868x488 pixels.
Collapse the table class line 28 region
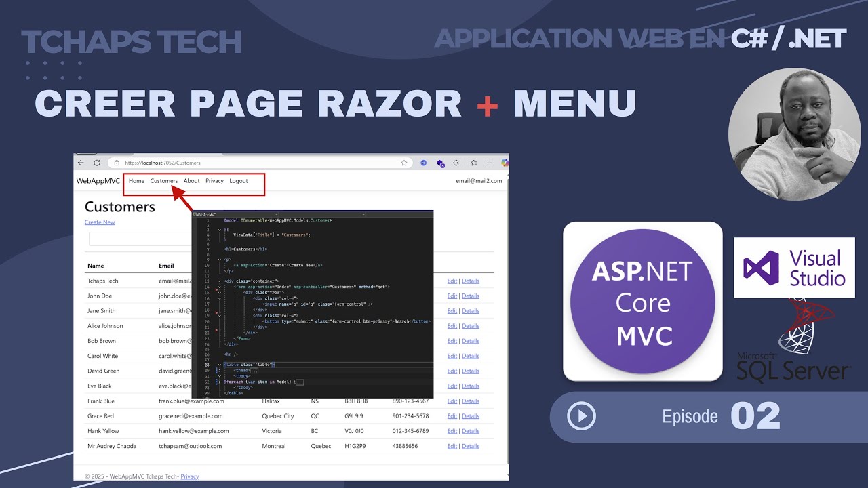tap(218, 365)
